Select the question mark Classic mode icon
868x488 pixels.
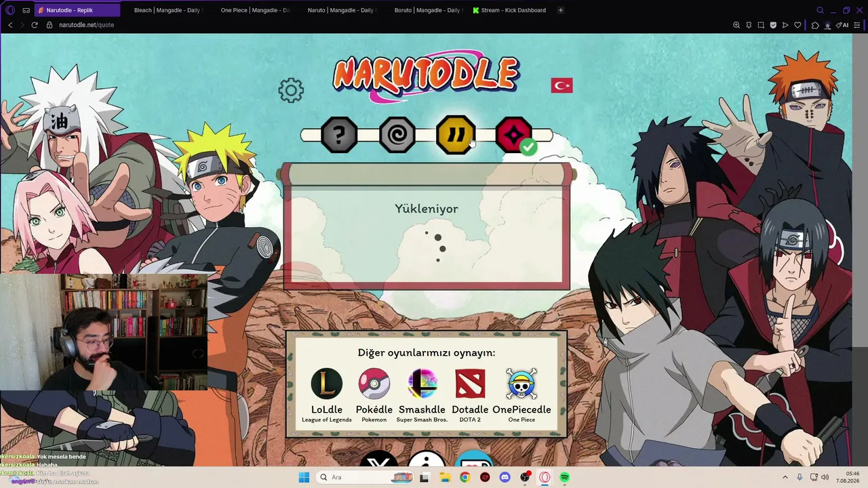click(339, 135)
